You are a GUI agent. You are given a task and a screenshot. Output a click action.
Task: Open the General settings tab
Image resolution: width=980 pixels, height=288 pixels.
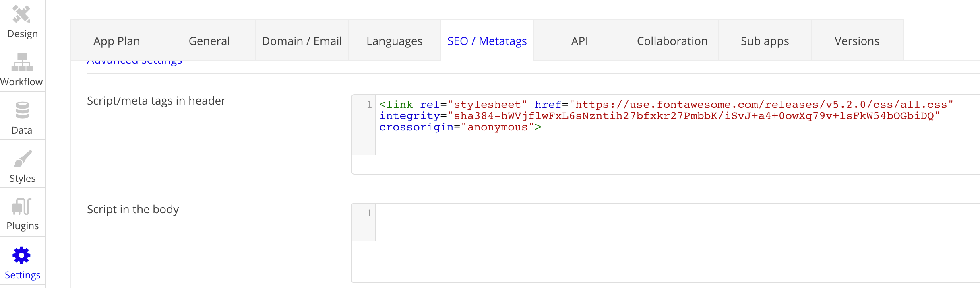pyautogui.click(x=209, y=41)
